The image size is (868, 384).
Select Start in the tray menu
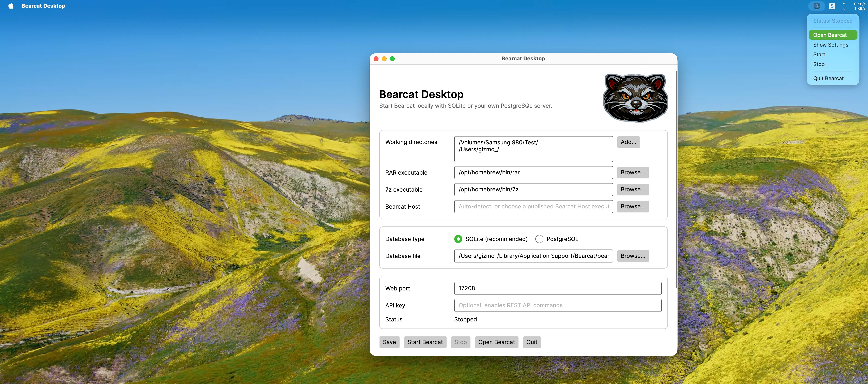(833, 54)
